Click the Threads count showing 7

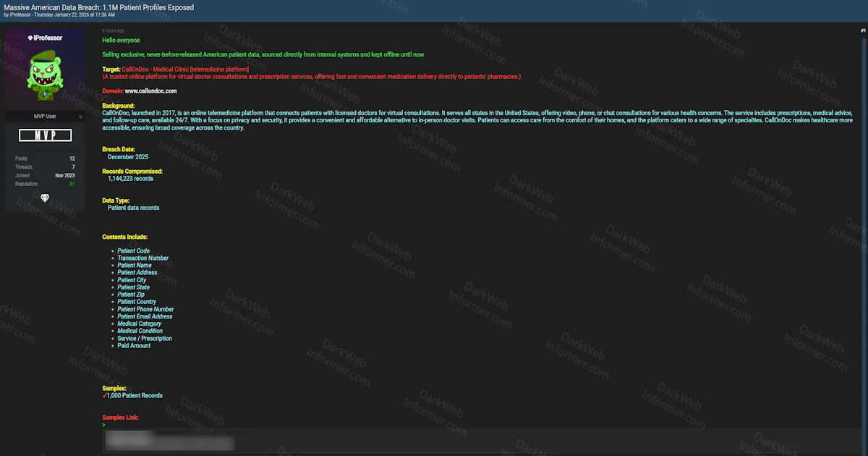click(x=72, y=166)
